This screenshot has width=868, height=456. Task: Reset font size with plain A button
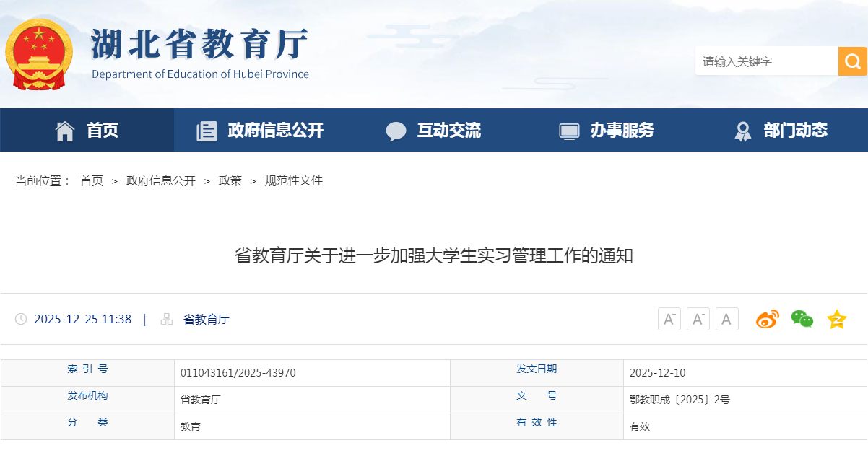pos(726,319)
